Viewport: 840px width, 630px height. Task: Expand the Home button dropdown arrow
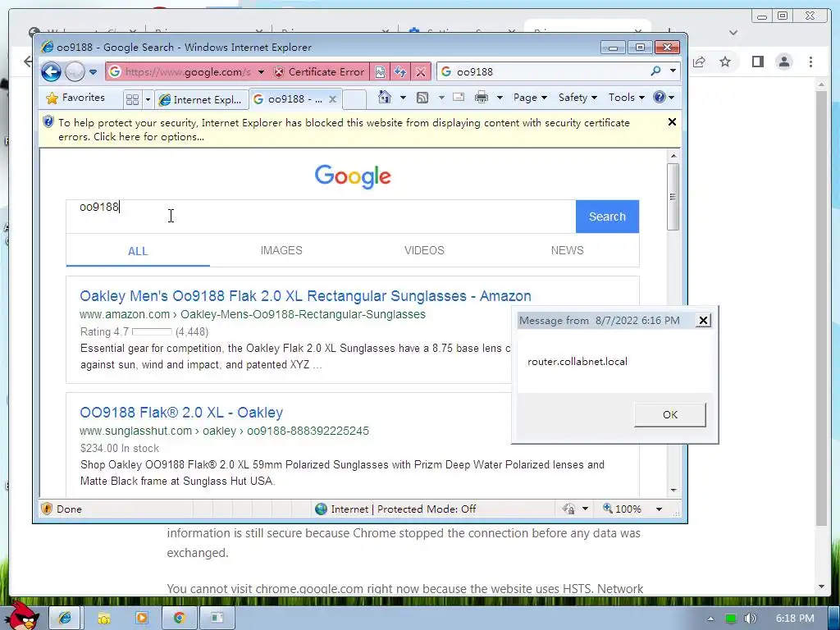403,98
